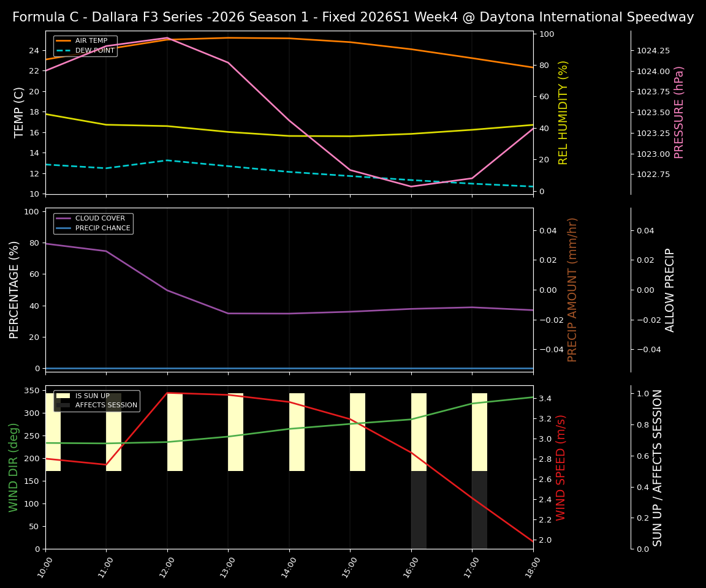Toggle the CLOUD COVER legend entry
Image resolution: width=706 pixels, height=588 pixels.
click(98, 218)
